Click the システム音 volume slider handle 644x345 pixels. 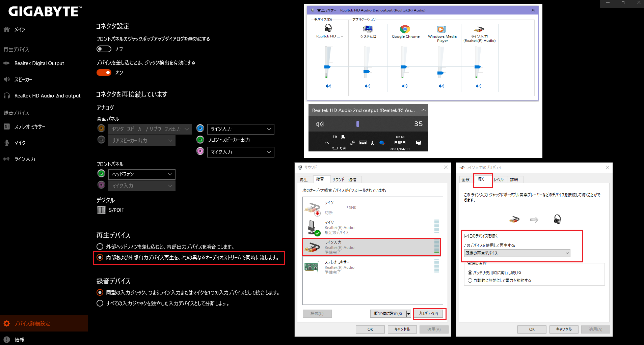tap(367, 71)
